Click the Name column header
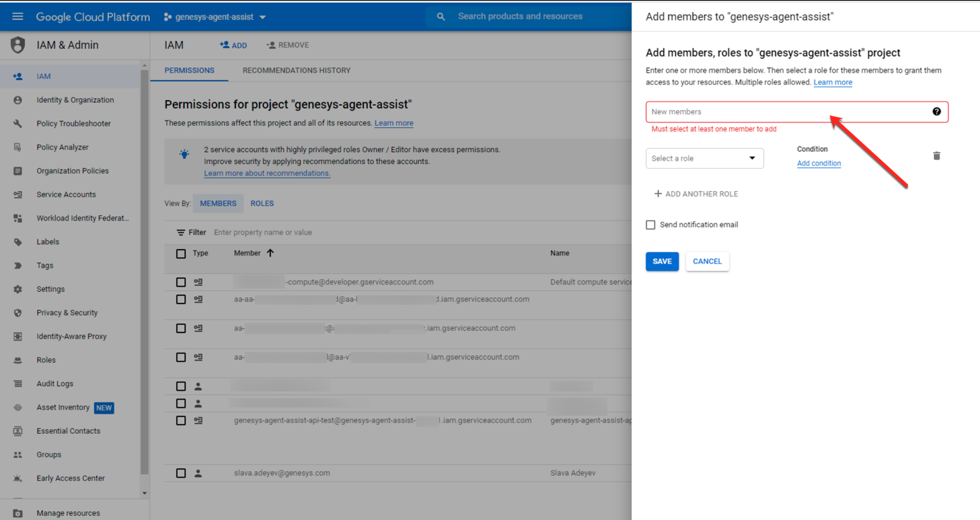Screen dimensions: 980x520 pyautogui.click(x=560, y=254)
